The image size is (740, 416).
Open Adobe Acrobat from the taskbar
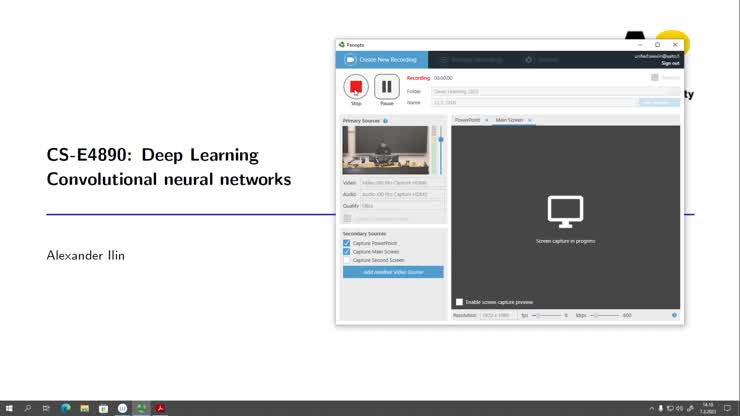pyautogui.click(x=160, y=408)
